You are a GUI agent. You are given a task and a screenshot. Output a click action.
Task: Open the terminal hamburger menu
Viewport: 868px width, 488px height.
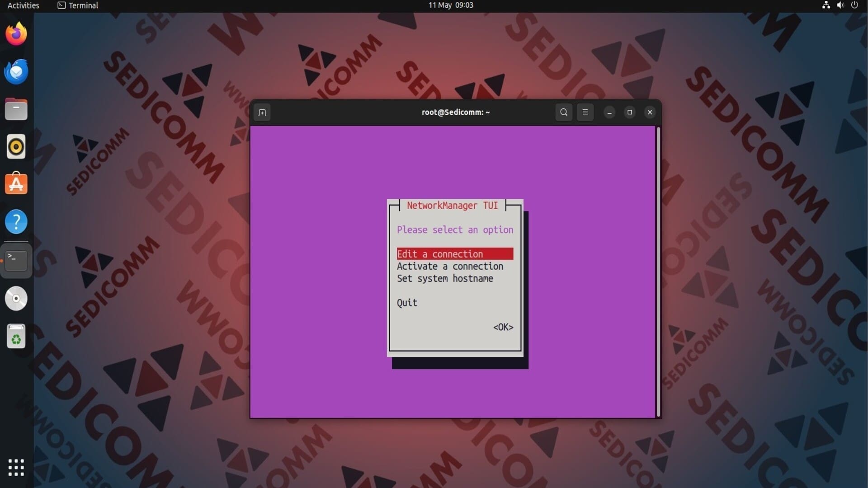(585, 112)
